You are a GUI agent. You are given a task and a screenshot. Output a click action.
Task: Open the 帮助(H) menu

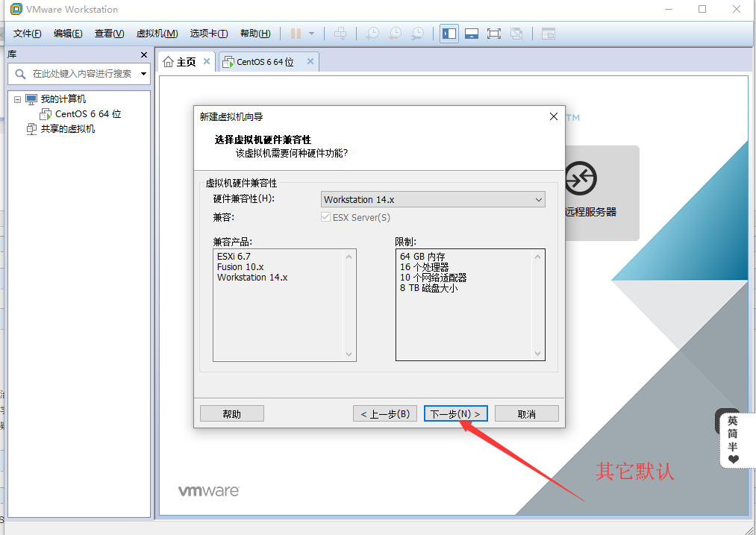click(255, 34)
